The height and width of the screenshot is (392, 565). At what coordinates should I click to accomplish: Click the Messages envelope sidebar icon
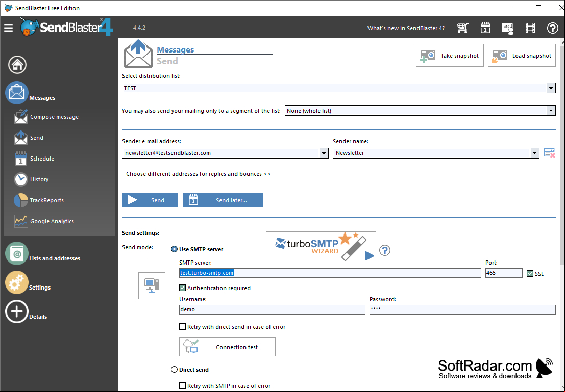coord(17,92)
